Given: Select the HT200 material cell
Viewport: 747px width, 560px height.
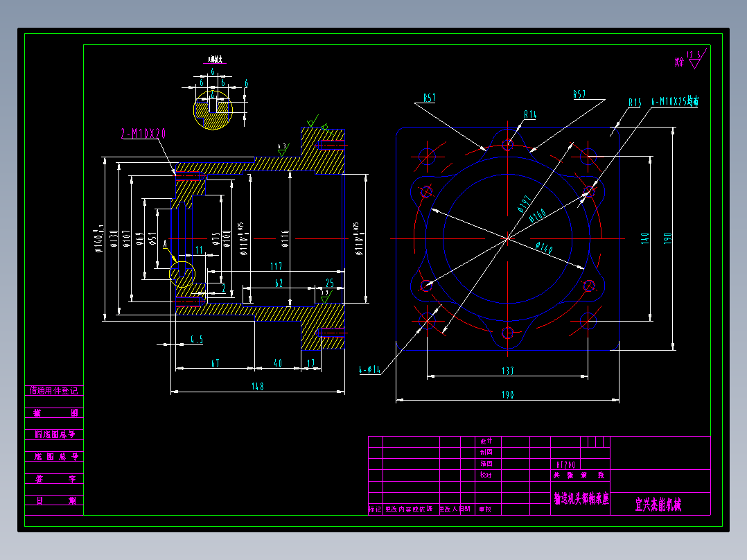Looking at the screenshot, I should tap(565, 464).
